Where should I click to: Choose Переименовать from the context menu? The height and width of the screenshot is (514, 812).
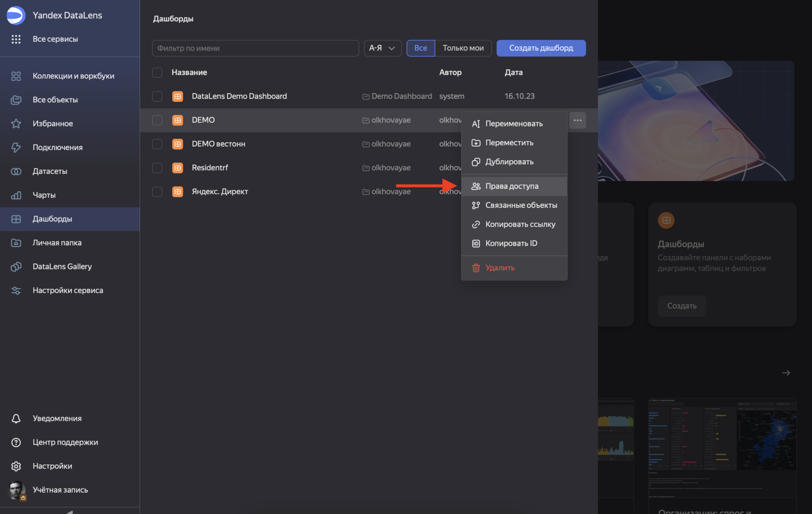pos(514,124)
